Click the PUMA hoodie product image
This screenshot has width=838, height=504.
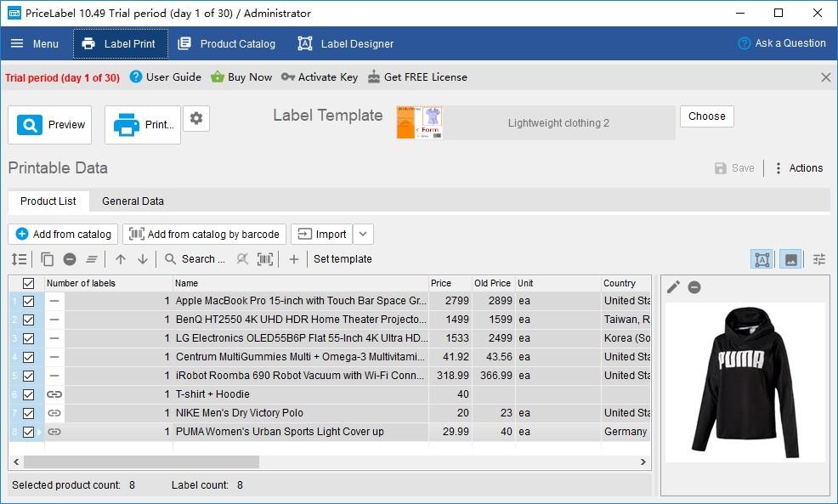745,382
